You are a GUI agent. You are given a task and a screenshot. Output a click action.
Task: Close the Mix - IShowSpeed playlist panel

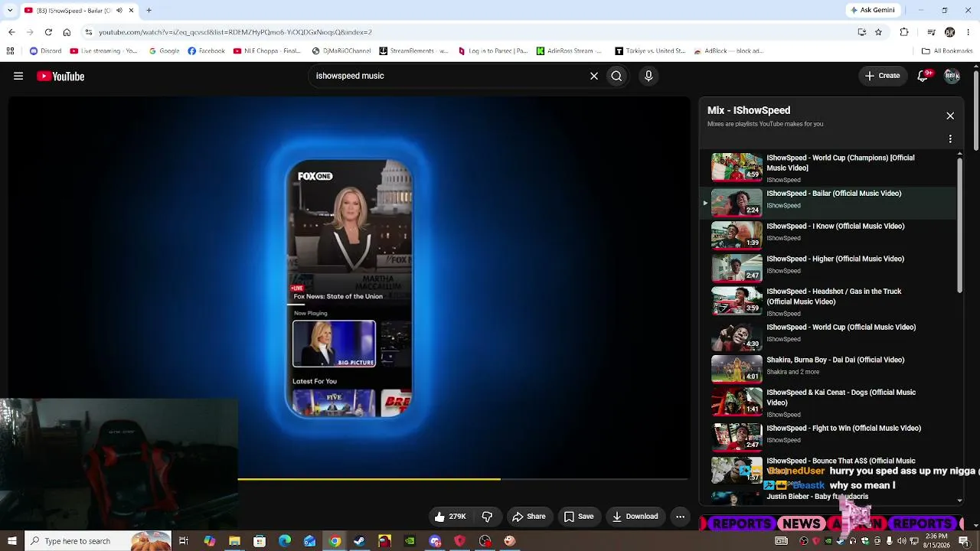click(950, 116)
